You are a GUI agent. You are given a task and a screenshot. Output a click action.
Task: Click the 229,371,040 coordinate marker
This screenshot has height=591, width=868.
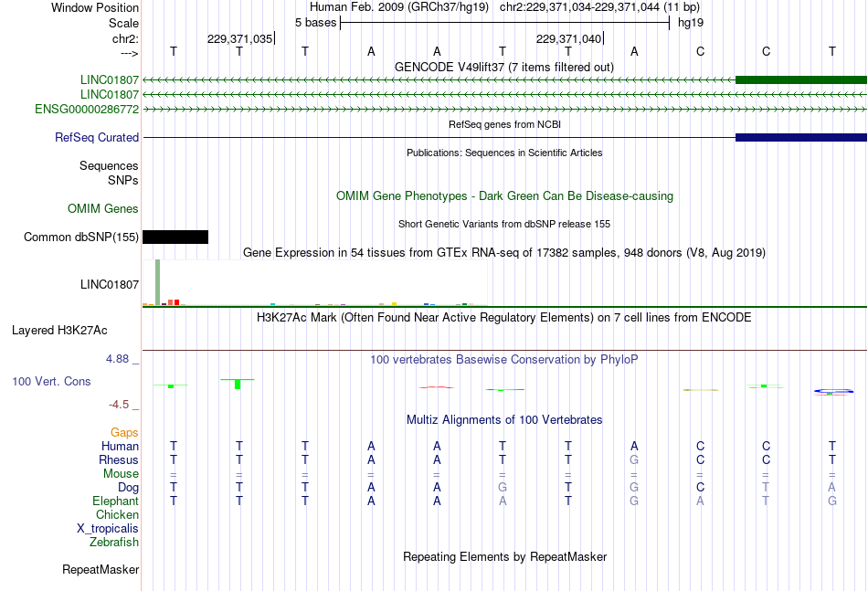(x=569, y=38)
